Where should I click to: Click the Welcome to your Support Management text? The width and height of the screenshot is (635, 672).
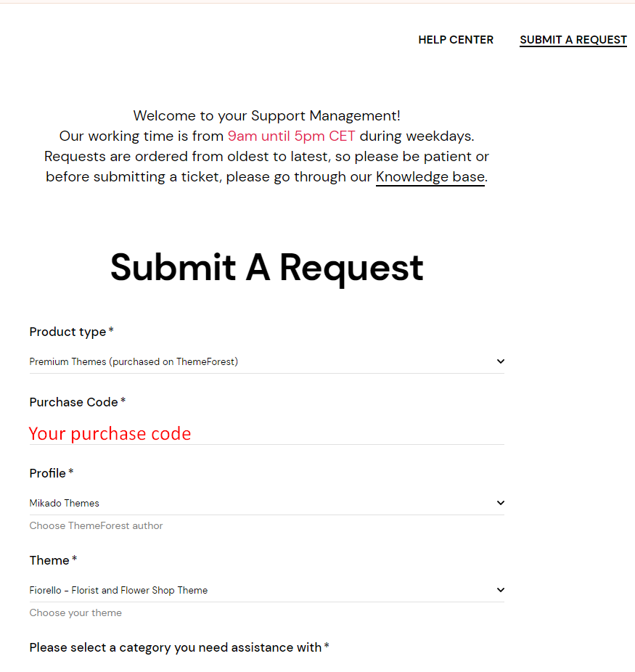click(x=266, y=115)
